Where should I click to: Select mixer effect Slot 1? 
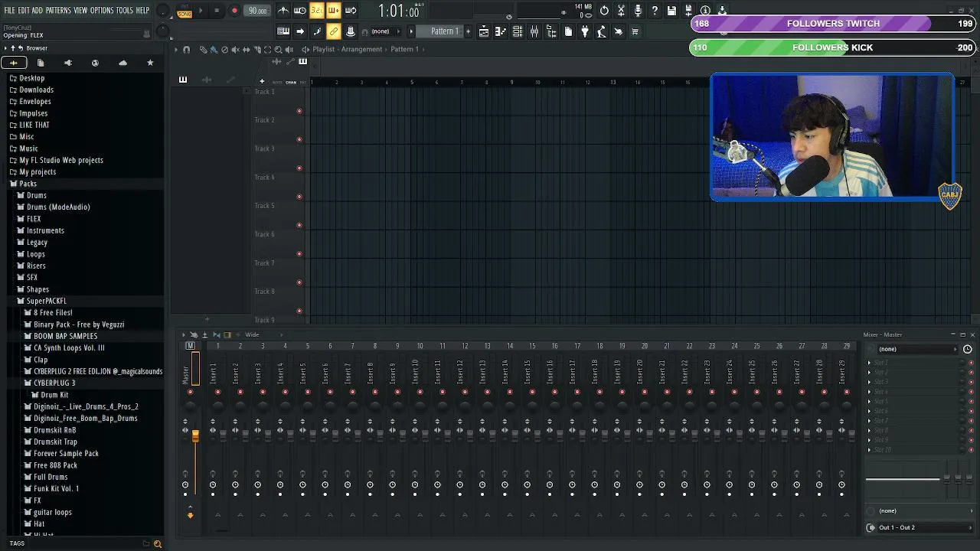click(x=916, y=362)
